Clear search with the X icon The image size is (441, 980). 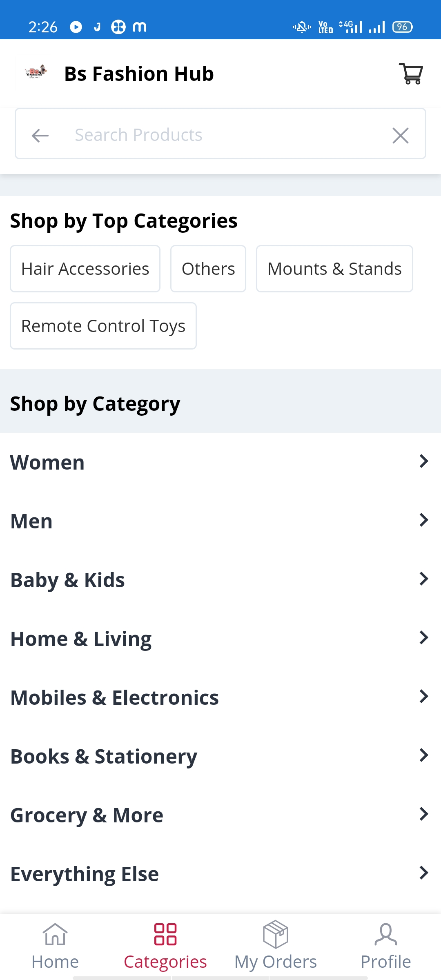(401, 136)
